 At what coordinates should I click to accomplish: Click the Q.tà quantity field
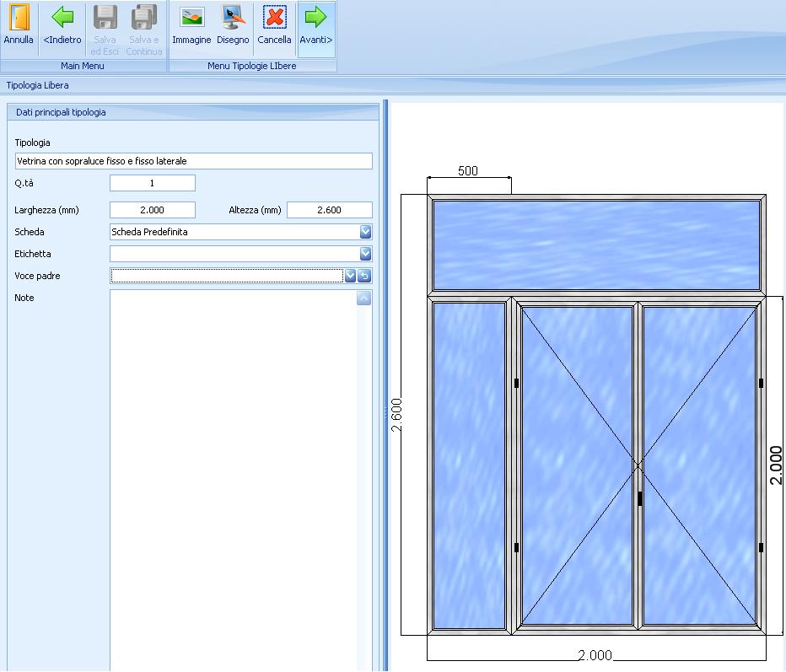coord(153,183)
